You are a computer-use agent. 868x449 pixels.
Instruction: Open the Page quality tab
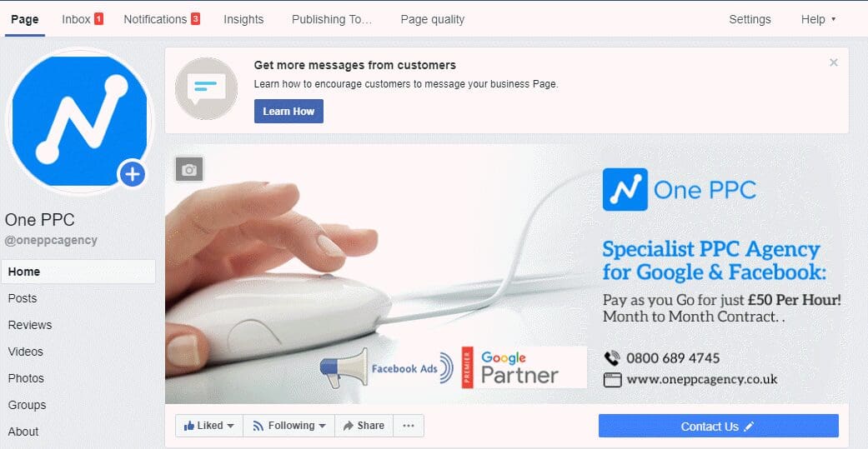(433, 19)
